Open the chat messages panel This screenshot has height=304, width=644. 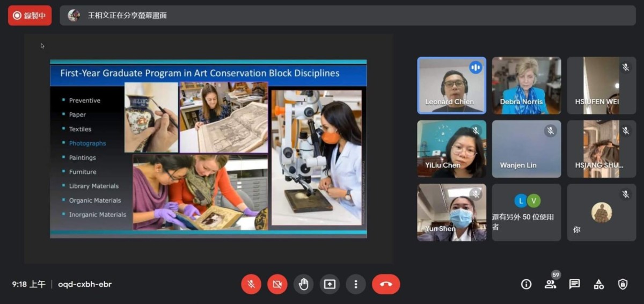pyautogui.click(x=575, y=284)
